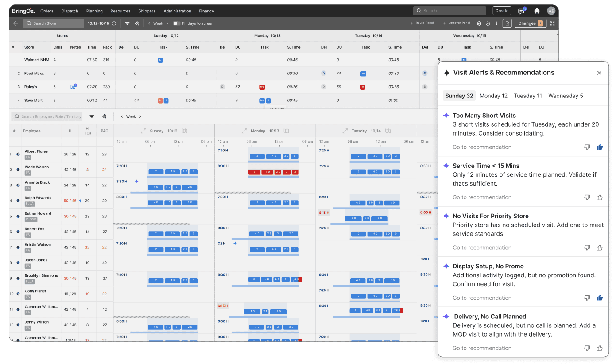Click the history refresh icon beside the gear
The height and width of the screenshot is (364, 616).
(488, 23)
